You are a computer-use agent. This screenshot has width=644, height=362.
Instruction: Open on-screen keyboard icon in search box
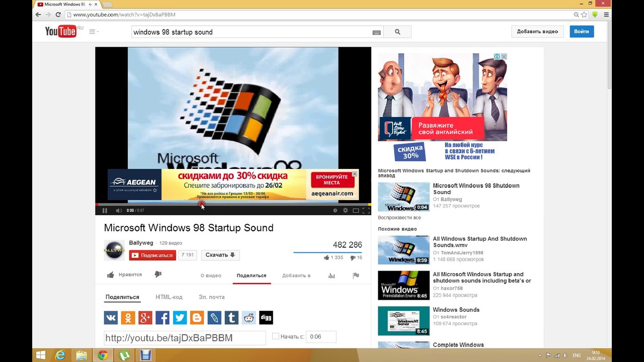pyautogui.click(x=376, y=32)
